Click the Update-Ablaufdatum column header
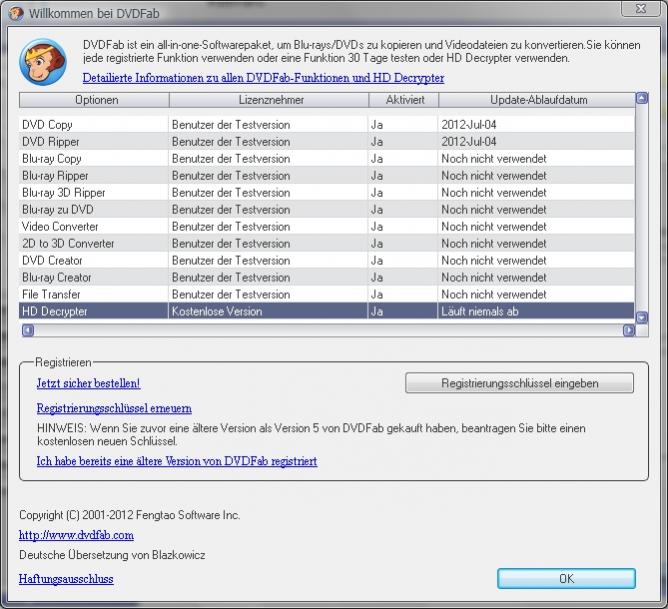This screenshot has width=668, height=609. click(537, 100)
